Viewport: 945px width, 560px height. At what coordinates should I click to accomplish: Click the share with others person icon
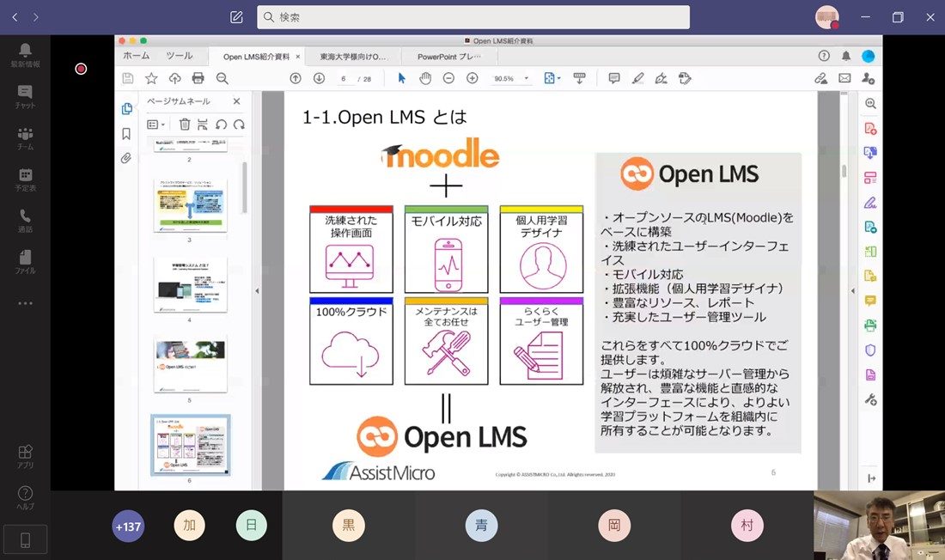click(868, 78)
